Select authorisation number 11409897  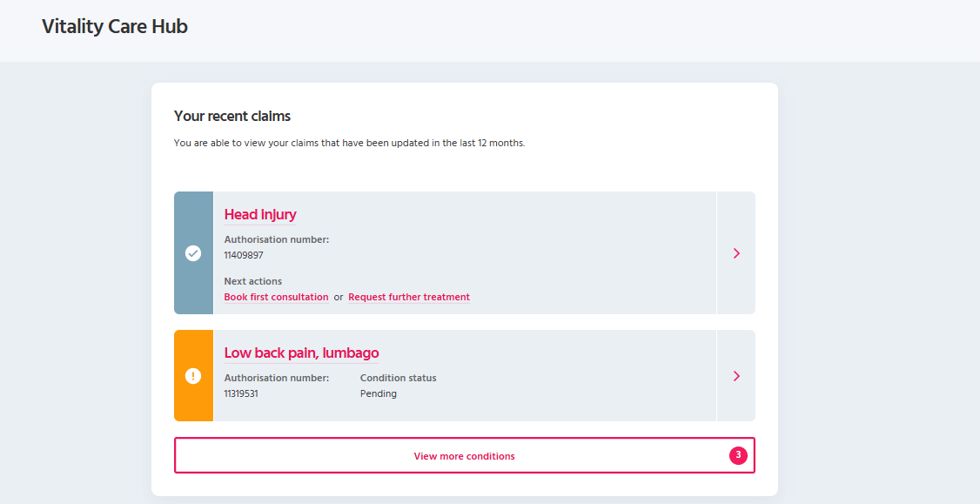coord(244,255)
